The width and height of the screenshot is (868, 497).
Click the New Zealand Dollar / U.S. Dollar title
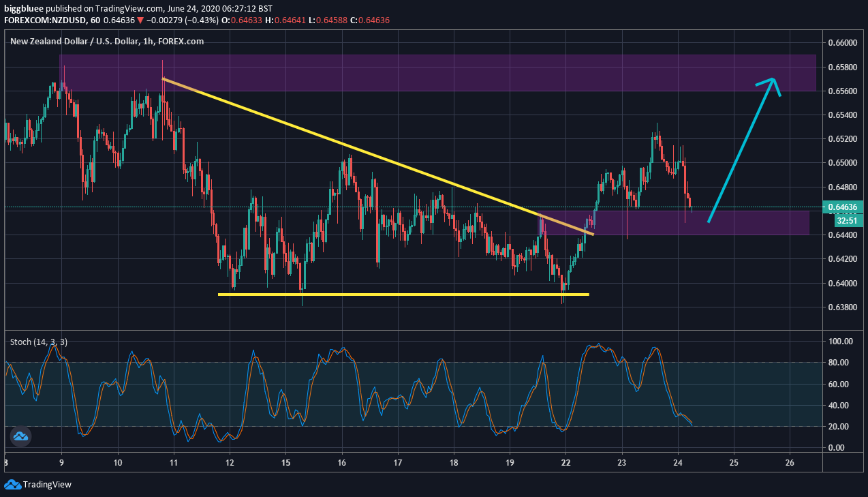pyautogui.click(x=106, y=41)
